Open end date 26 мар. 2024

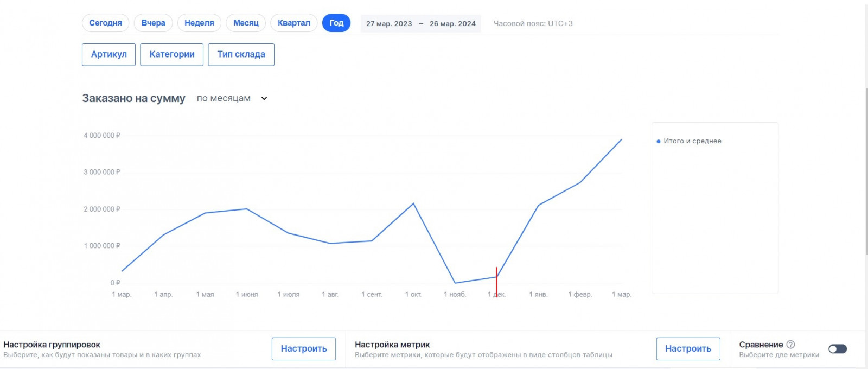452,23
